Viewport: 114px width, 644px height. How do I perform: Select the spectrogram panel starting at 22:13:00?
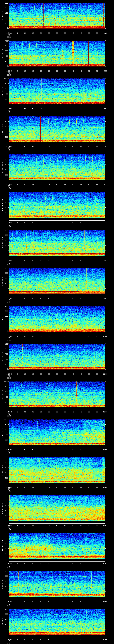(57, 470)
